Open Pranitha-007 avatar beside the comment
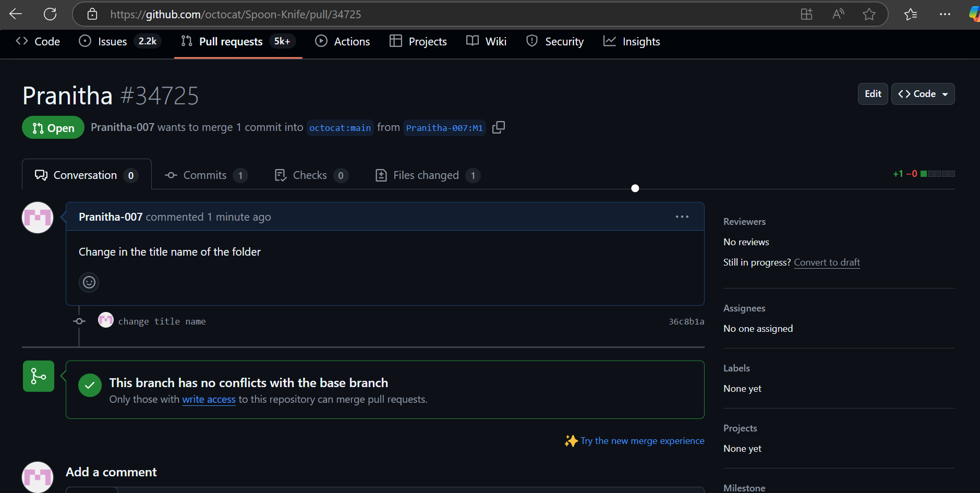 [x=38, y=218]
